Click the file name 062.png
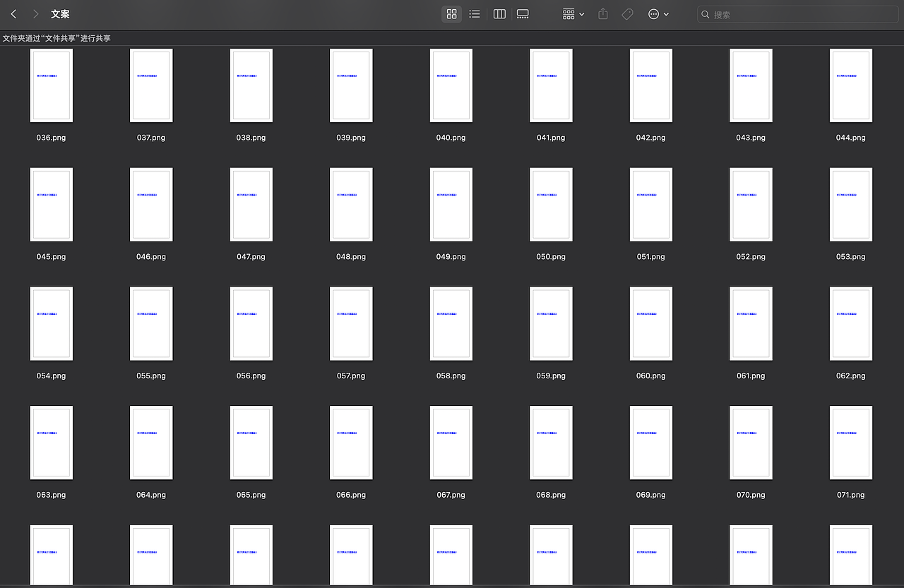The image size is (904, 588). (x=850, y=376)
